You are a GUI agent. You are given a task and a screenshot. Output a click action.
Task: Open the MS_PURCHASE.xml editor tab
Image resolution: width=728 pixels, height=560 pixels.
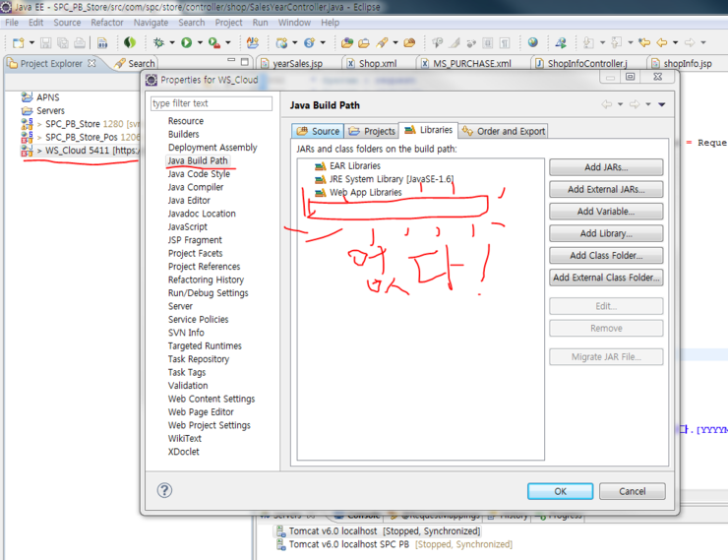click(471, 64)
